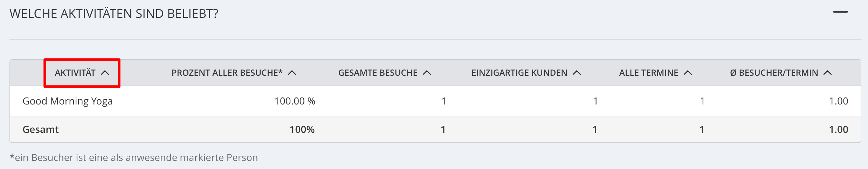This screenshot has width=868, height=169.
Task: Click sort arrow beside ALLE TERMINE
Action: (x=688, y=73)
